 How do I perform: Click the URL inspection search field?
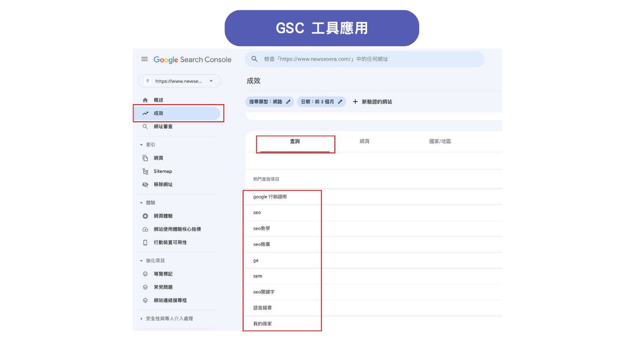pyautogui.click(x=365, y=59)
